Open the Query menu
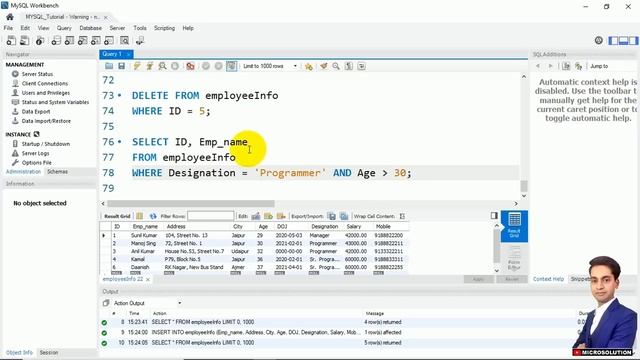Image resolution: width=640 pixels, height=360 pixels. [64, 28]
